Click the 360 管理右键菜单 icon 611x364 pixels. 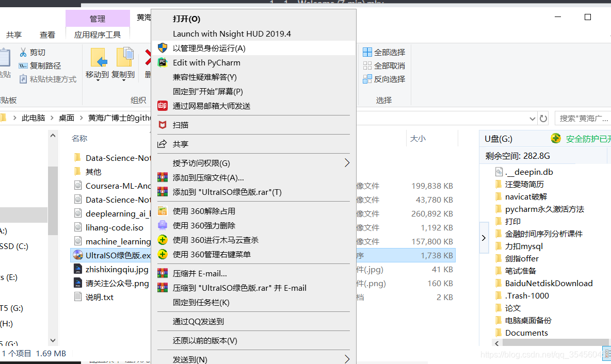(x=163, y=254)
